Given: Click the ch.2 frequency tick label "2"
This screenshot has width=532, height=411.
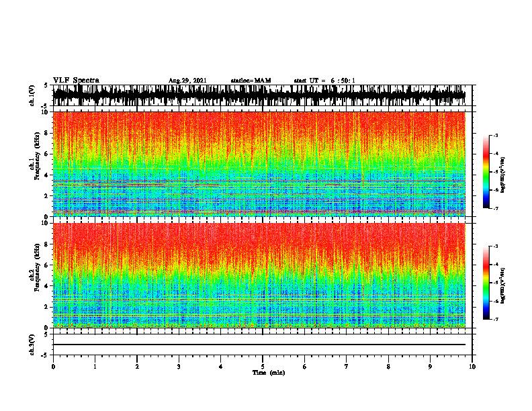Looking at the screenshot, I should [x=47, y=307].
